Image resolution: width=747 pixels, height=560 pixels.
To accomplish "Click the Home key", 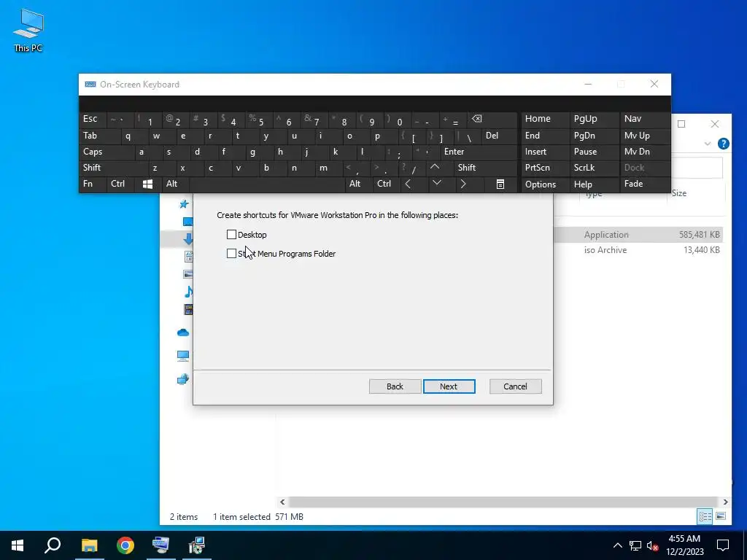I will coord(544,119).
